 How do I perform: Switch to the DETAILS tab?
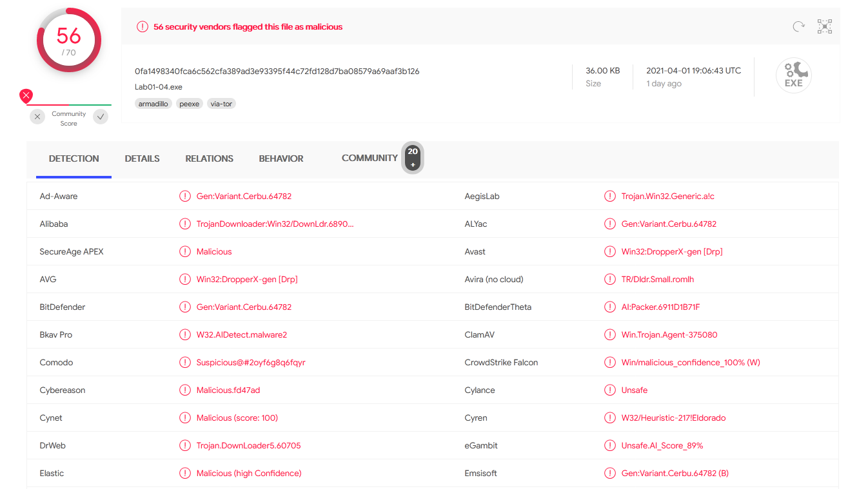coord(142,158)
